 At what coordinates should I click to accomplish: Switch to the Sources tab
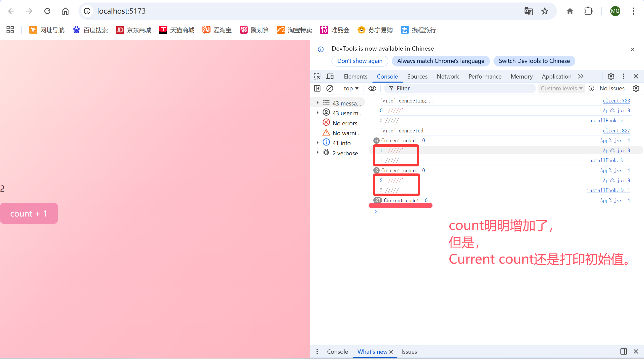[x=417, y=77]
